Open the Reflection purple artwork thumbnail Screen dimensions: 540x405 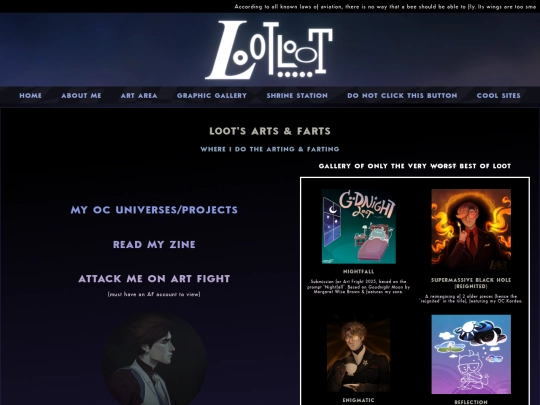(471, 354)
